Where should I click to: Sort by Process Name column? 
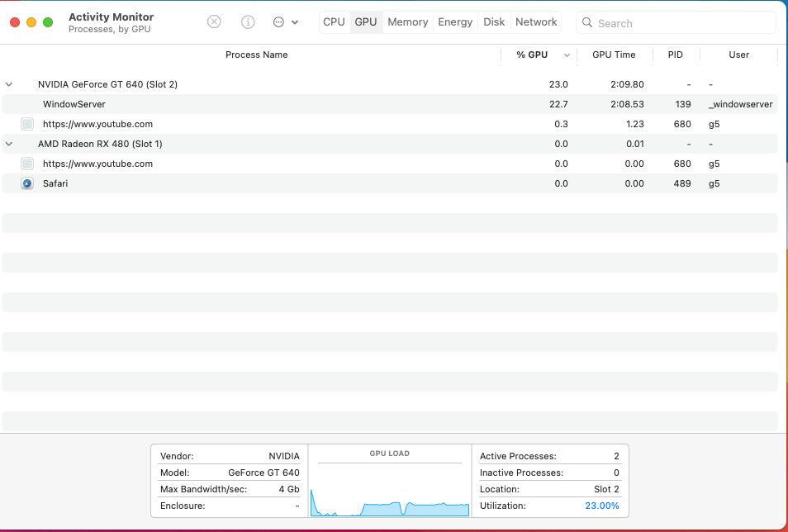pos(256,55)
